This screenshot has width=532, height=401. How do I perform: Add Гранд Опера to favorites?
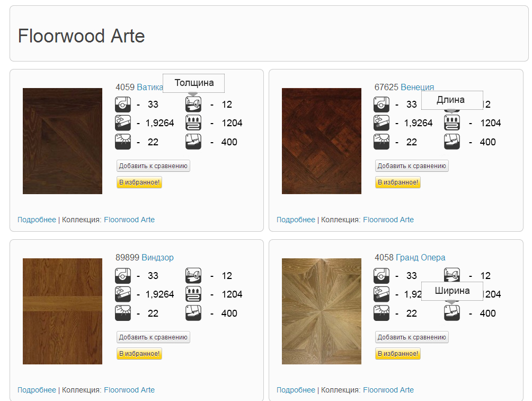[x=398, y=353]
